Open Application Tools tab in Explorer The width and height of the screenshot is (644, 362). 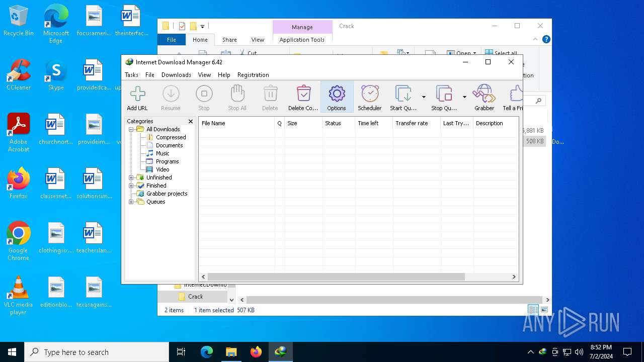302,40
